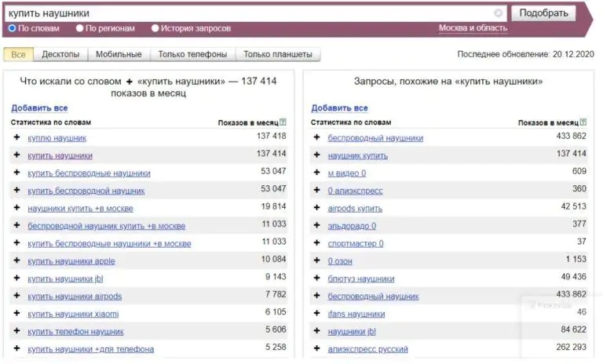Click plus beside 'купить наушники +для телефона'
Screen dimensions: 603x364
click(16, 348)
